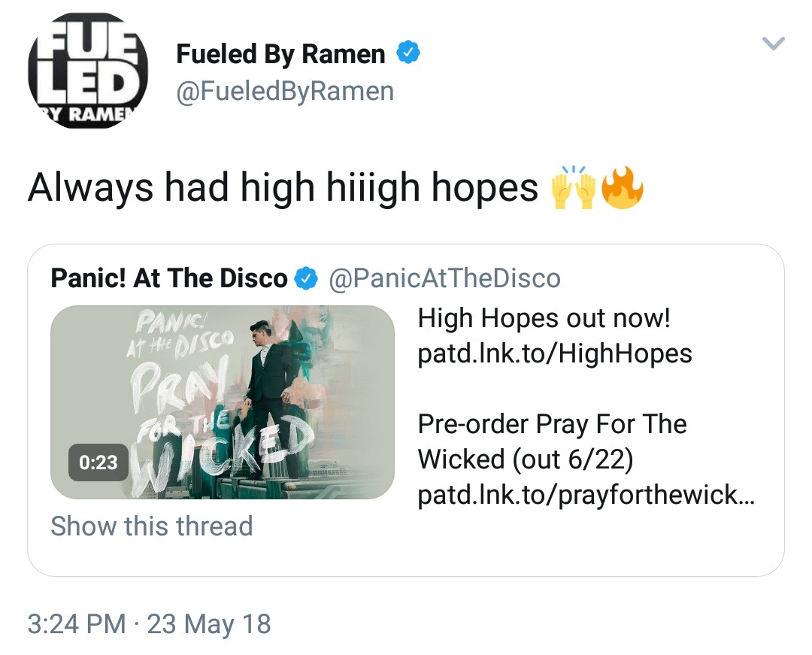Click the 0:23 video duration badge
812x655 pixels.
pos(98,462)
